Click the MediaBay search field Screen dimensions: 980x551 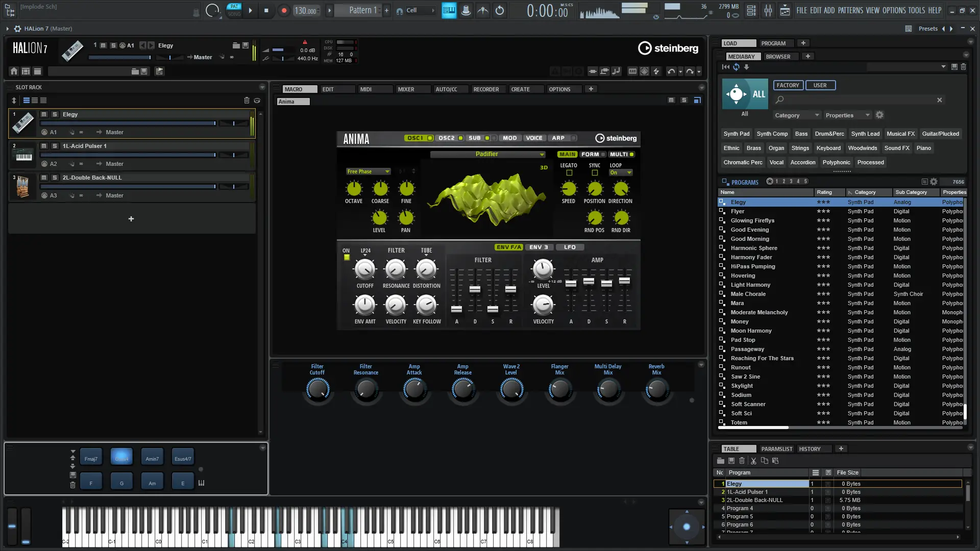(x=857, y=100)
